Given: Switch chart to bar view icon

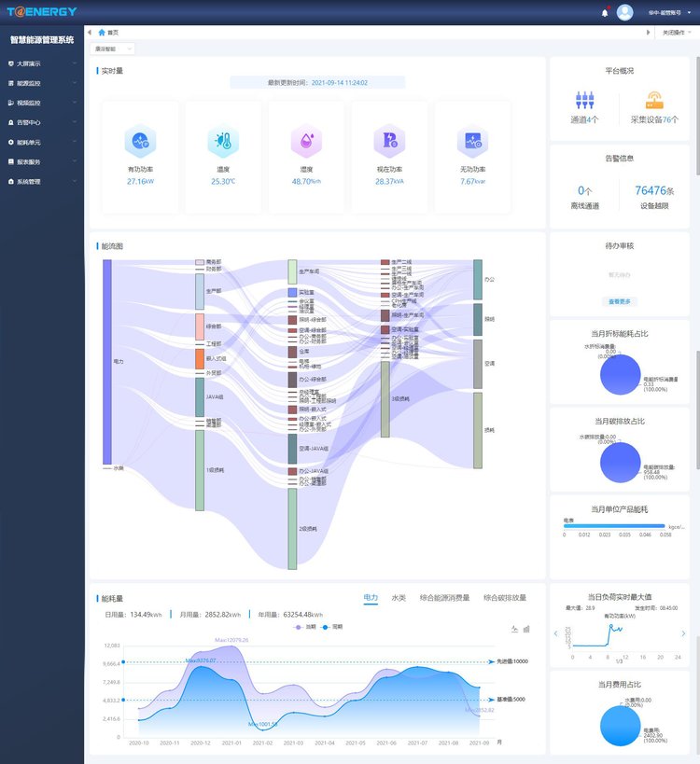Looking at the screenshot, I should 526,628.
